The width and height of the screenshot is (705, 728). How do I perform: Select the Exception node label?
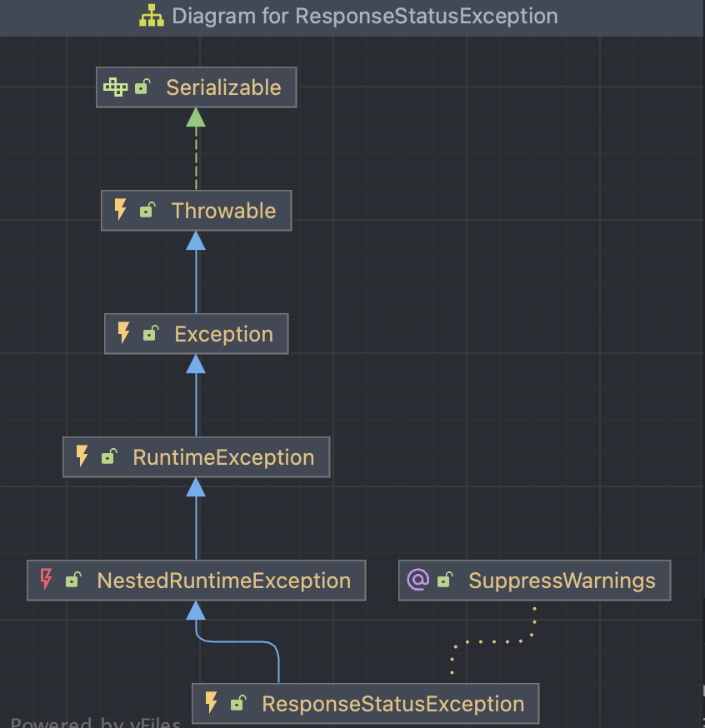223,334
